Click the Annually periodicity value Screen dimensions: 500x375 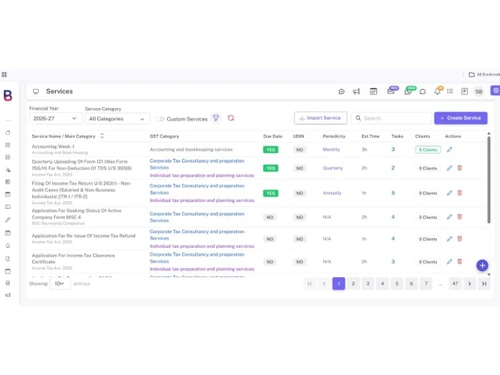(x=332, y=193)
